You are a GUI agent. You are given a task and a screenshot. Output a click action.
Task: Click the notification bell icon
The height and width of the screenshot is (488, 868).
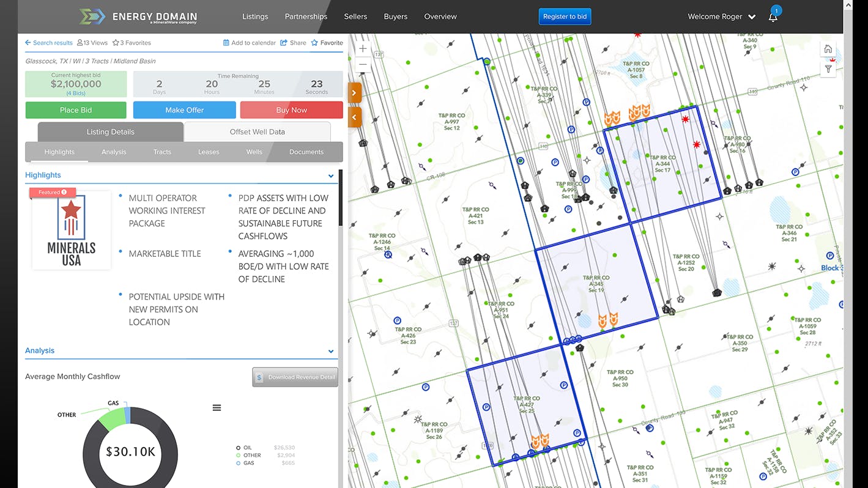pyautogui.click(x=773, y=17)
